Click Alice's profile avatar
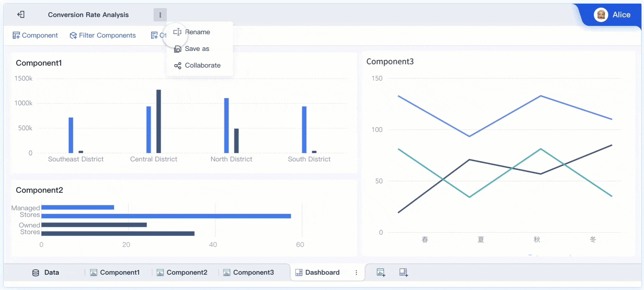This screenshot has width=644, height=290. click(601, 15)
